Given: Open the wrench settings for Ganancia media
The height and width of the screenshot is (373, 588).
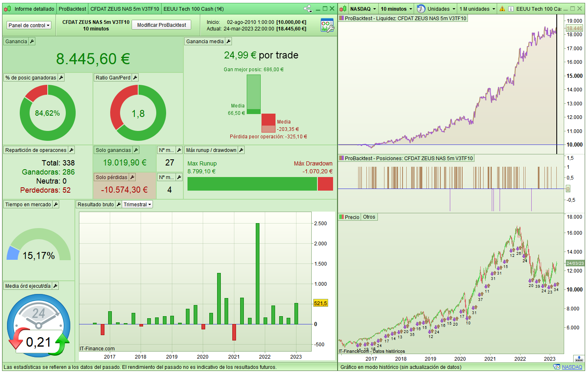Looking at the screenshot, I should [x=229, y=41].
